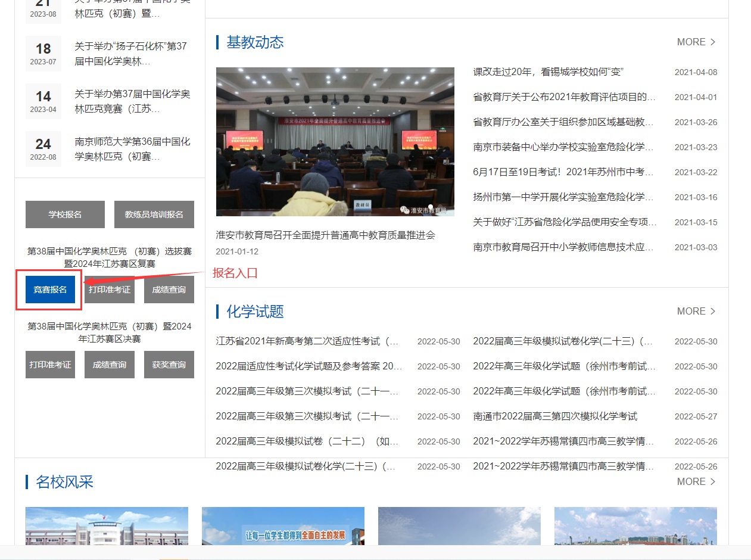The height and width of the screenshot is (560, 751).
Task: Open 南京市装备中心举办学校实验室危险化学 article
Action: [565, 147]
